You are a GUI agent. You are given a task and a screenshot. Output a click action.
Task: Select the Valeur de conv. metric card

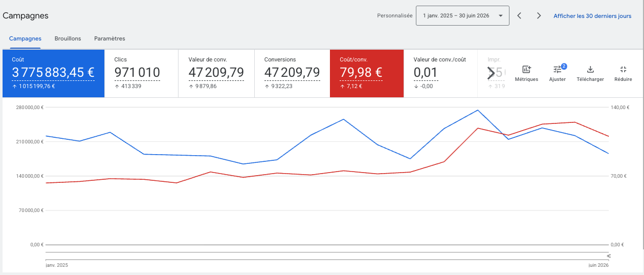point(216,73)
